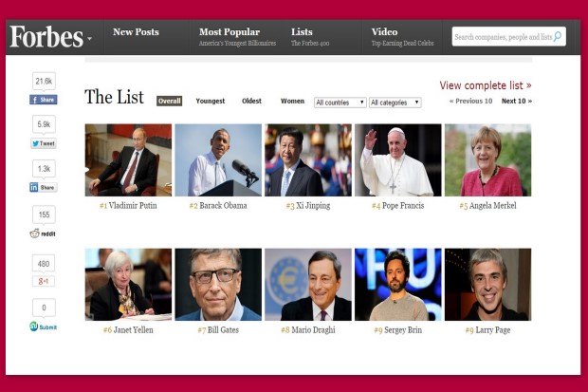
Task: Open the View complete list link
Action: pyautogui.click(x=486, y=85)
